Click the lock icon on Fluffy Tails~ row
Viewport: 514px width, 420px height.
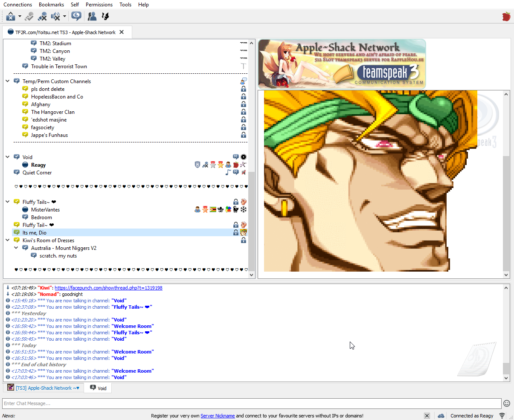pos(236,202)
